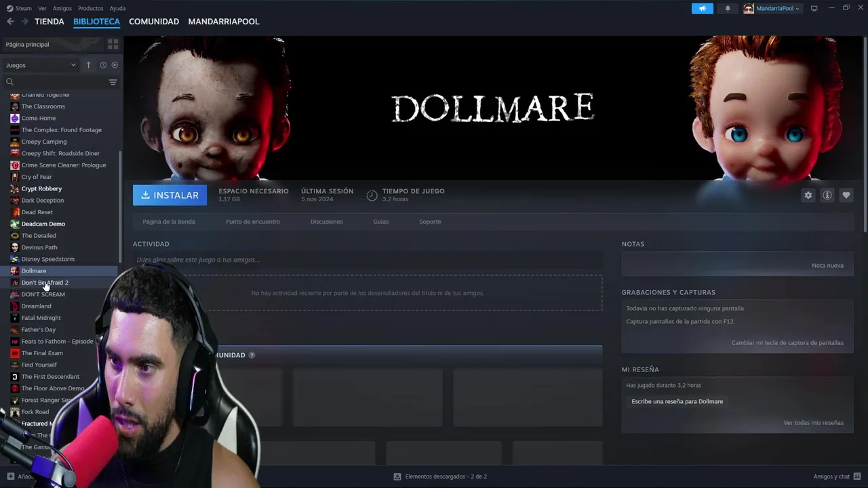Select Cry of Fear in game list
The width and height of the screenshot is (868, 488).
37,177
